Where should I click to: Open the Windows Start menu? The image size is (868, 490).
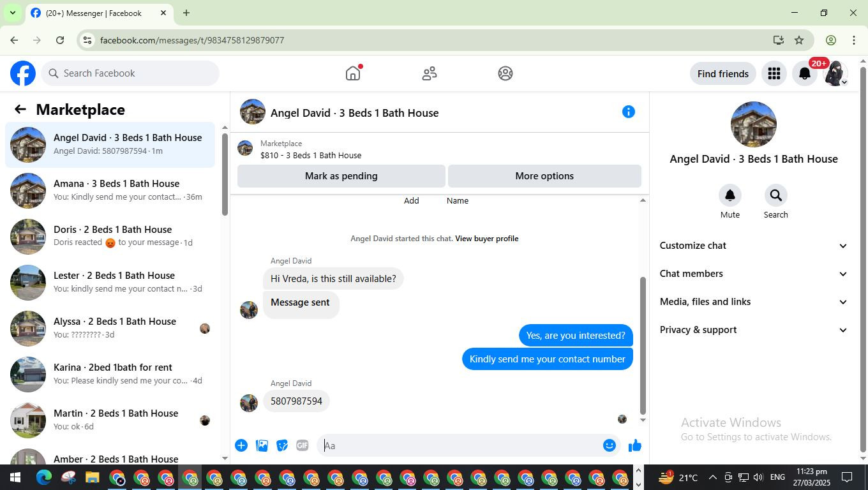pyautogui.click(x=15, y=477)
